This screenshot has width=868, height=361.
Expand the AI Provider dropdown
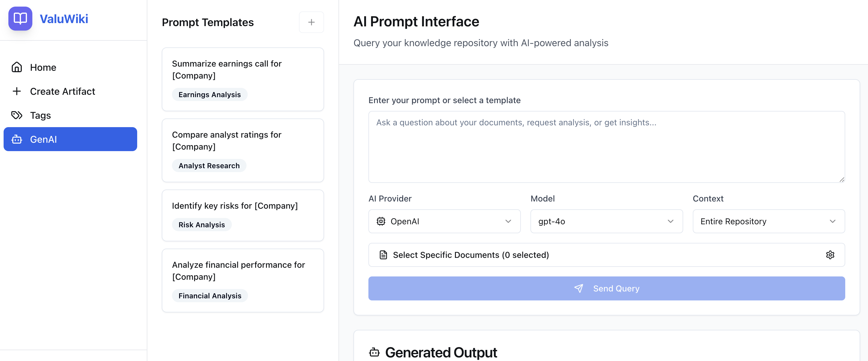click(x=444, y=221)
